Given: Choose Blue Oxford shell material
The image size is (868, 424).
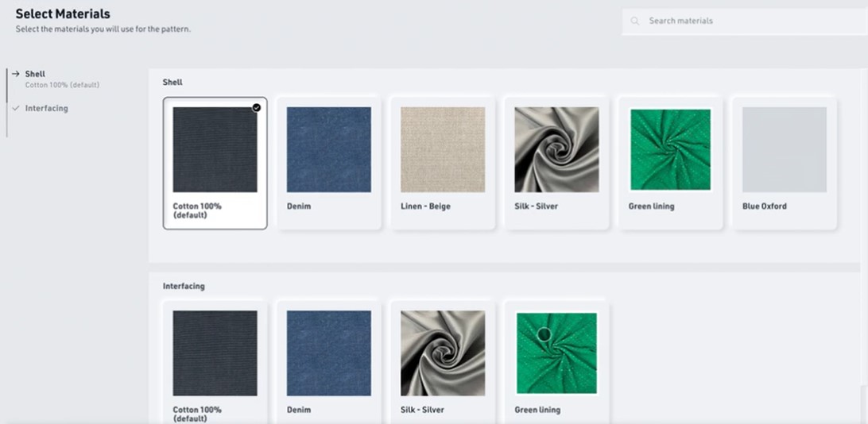Looking at the screenshot, I should [784, 150].
